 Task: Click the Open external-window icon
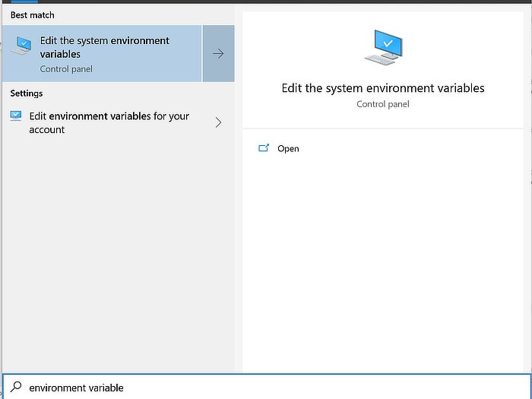click(x=264, y=148)
